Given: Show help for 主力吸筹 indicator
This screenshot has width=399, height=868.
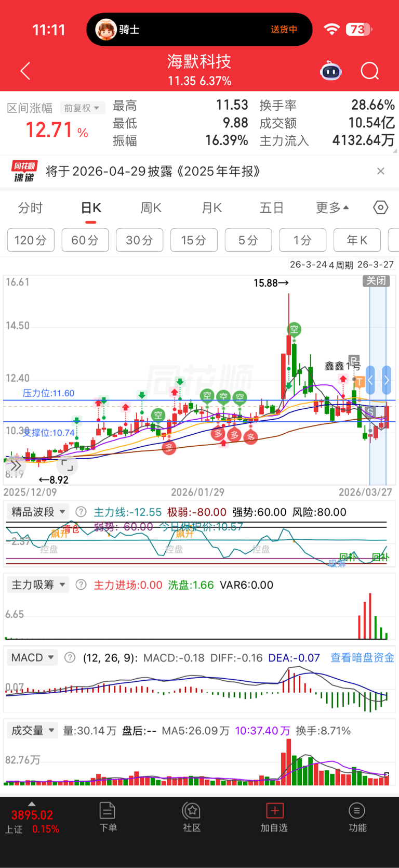Looking at the screenshot, I should [81, 585].
